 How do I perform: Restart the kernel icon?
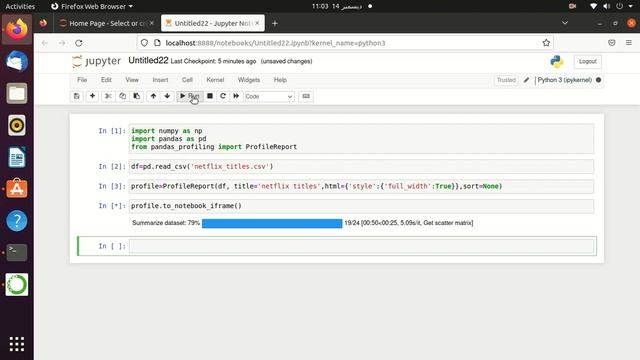[223, 96]
